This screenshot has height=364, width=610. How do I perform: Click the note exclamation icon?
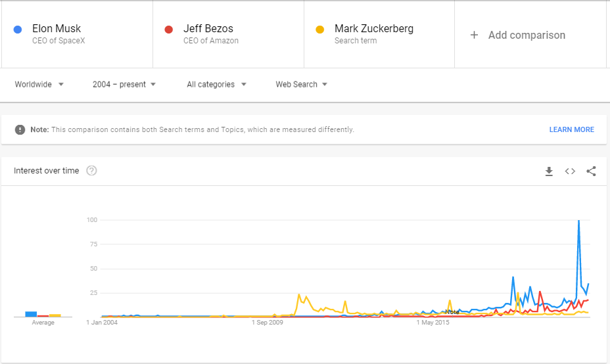20,129
